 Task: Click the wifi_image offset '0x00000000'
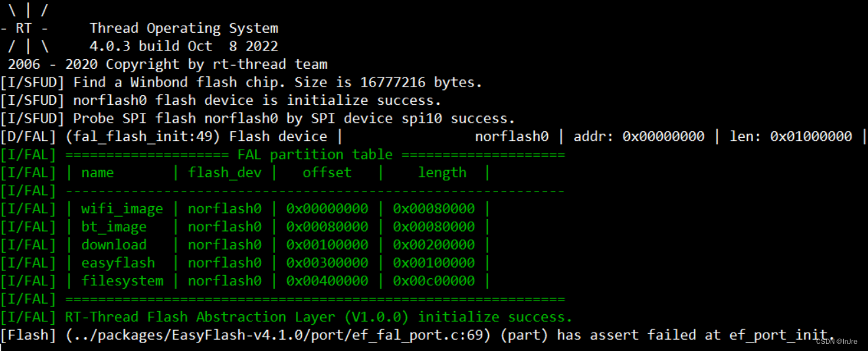(327, 209)
